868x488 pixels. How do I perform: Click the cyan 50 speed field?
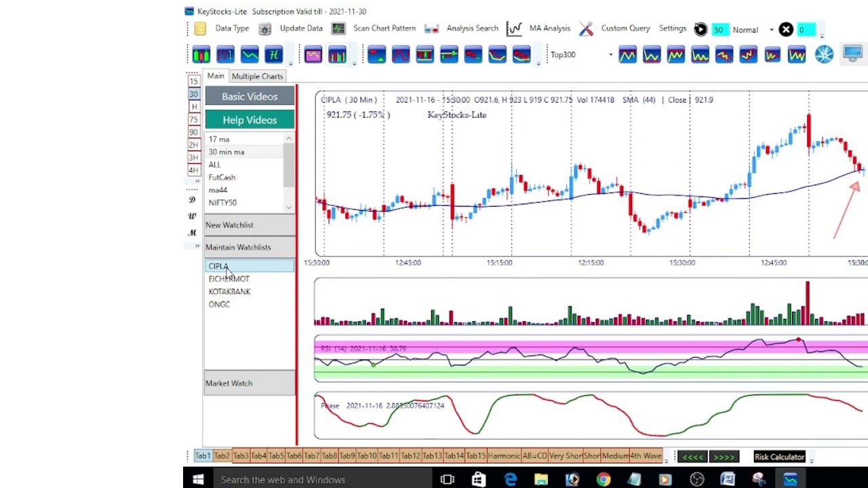tap(719, 30)
